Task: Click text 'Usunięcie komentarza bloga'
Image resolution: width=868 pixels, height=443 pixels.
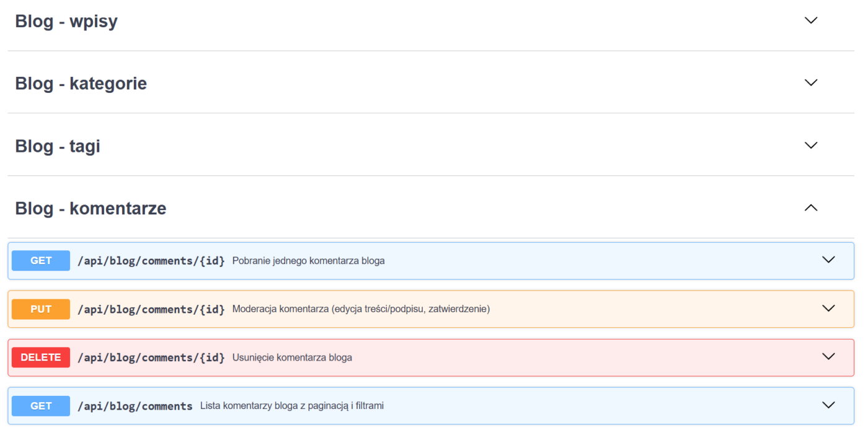Action: tap(293, 357)
